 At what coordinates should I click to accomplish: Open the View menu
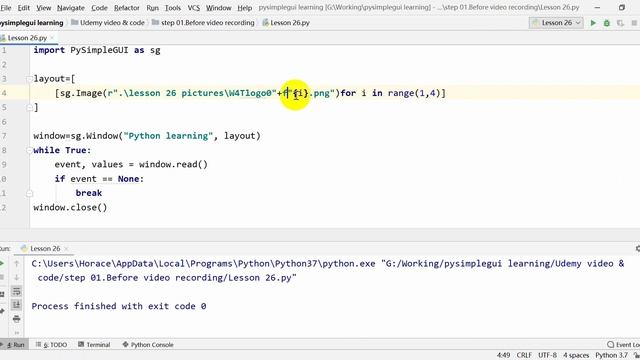[x=43, y=8]
